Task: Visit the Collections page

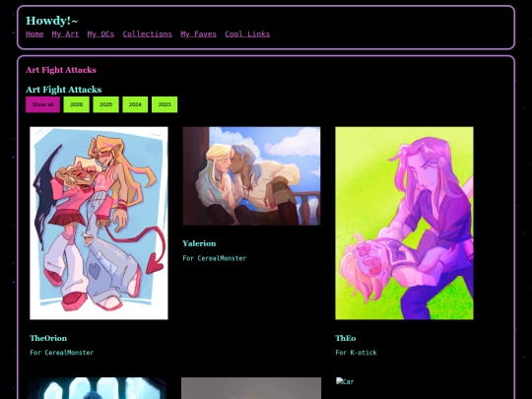Action: pos(147,33)
